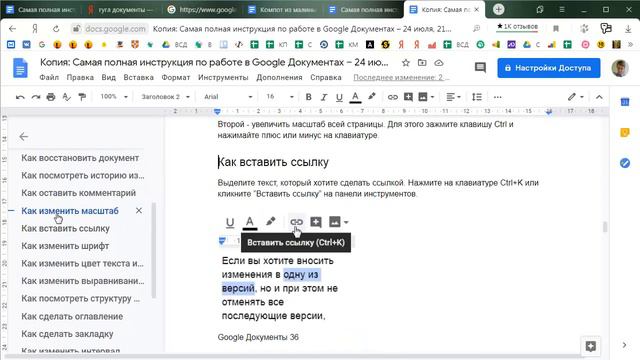Open font size 16 dropdown
640x360 pixels.
click(280, 97)
